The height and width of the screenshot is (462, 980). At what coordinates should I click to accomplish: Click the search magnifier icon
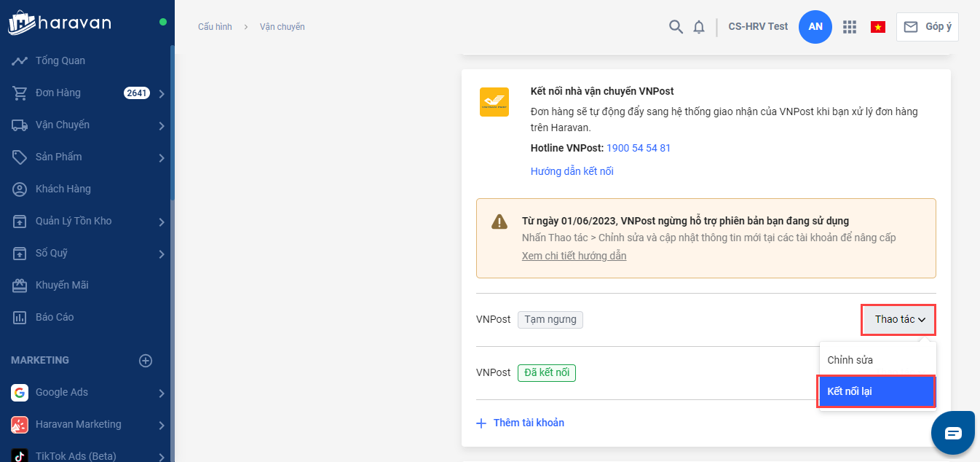(676, 27)
